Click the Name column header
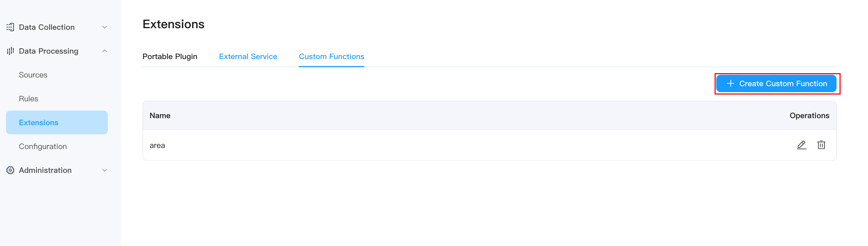Viewport: 868px width, 246px height. pos(160,116)
